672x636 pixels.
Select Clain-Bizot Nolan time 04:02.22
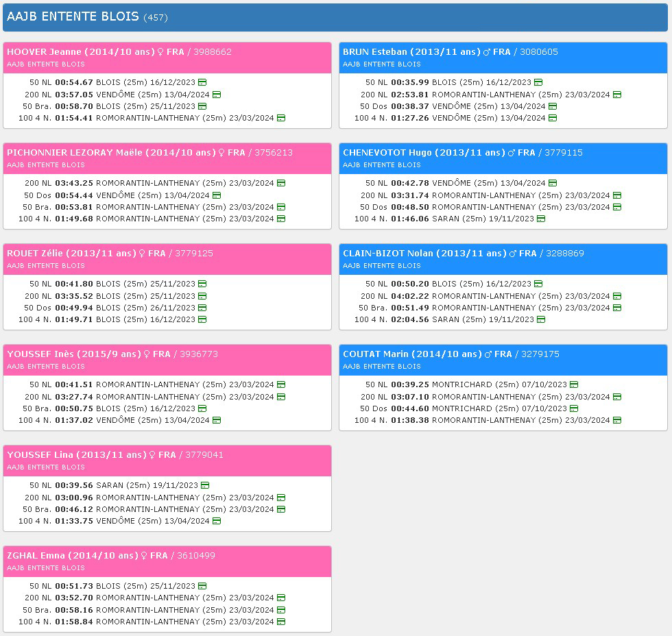coord(410,296)
